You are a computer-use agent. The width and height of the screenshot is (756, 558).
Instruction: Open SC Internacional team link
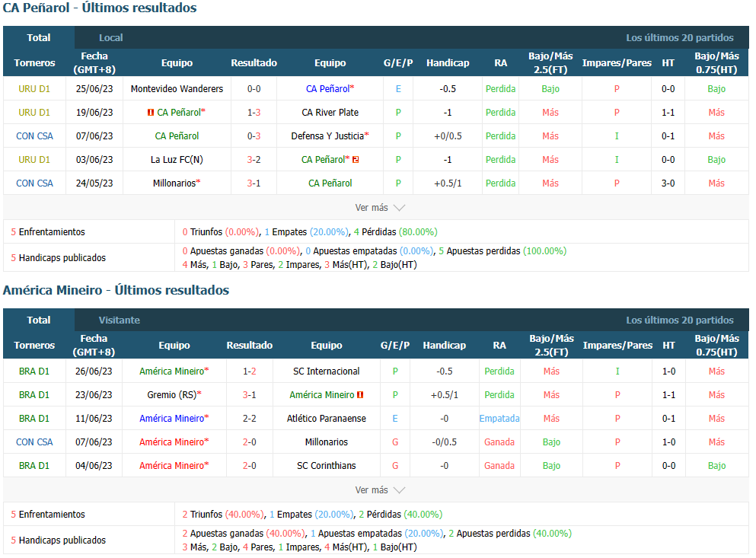point(327,371)
